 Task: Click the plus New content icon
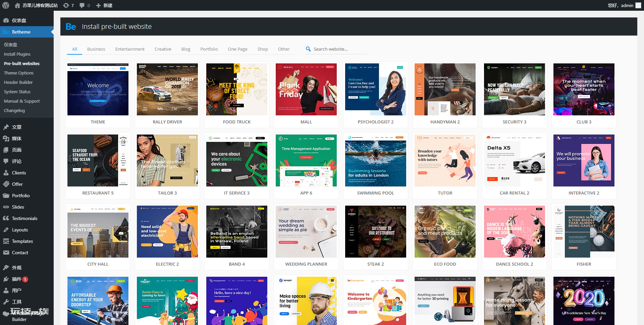point(98,5)
